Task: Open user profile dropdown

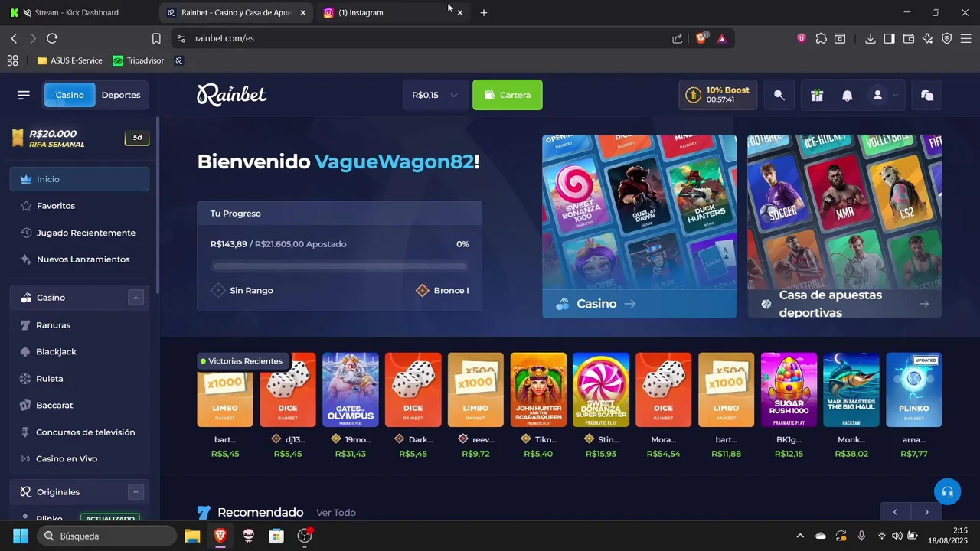Action: point(884,95)
